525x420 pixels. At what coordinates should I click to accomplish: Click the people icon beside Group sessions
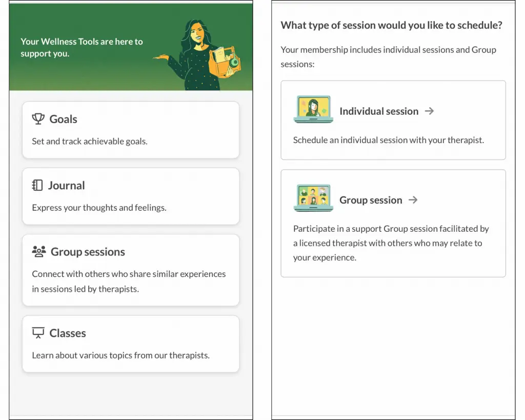coord(38,251)
